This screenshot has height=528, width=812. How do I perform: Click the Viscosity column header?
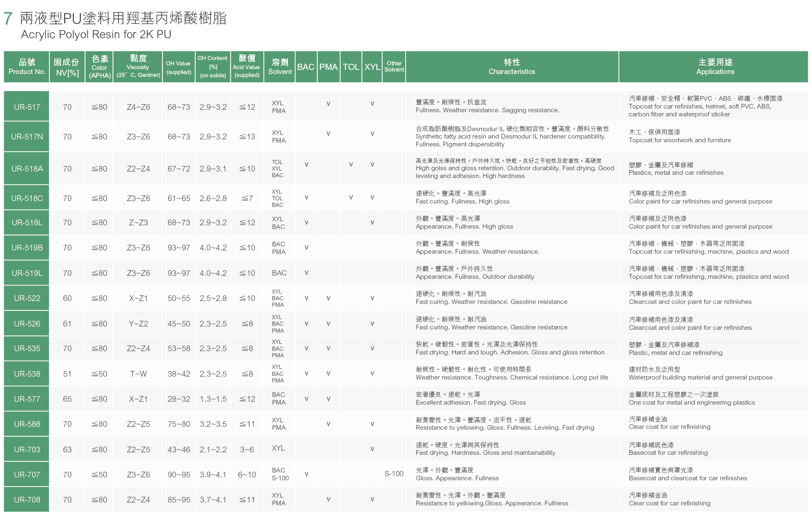138,67
